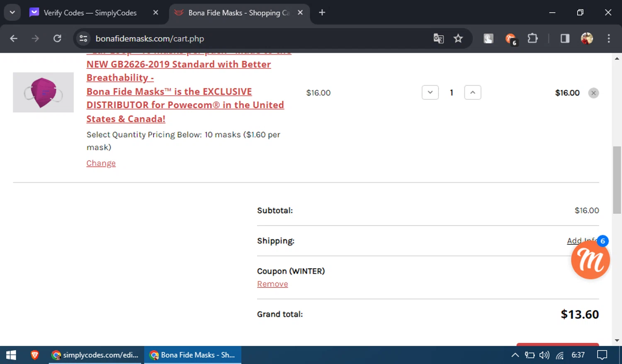Image resolution: width=622 pixels, height=364 pixels.
Task: Show hidden system tray icons
Action: [515, 355]
